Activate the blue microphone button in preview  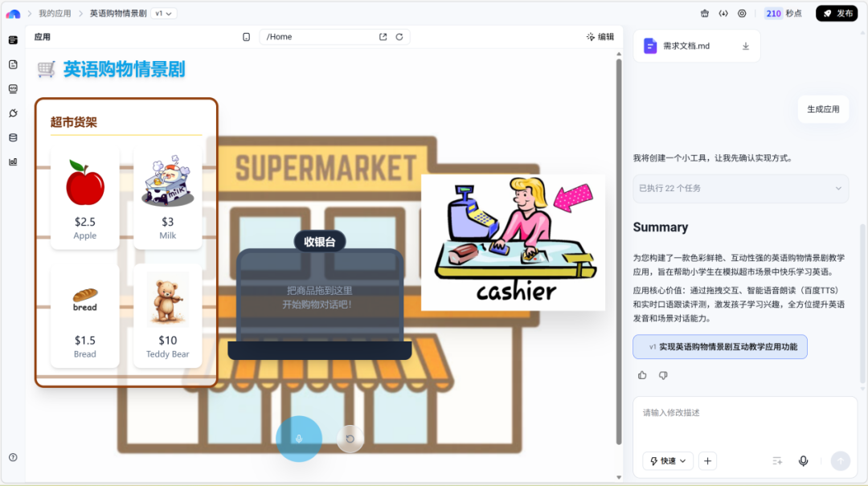pyautogui.click(x=299, y=439)
